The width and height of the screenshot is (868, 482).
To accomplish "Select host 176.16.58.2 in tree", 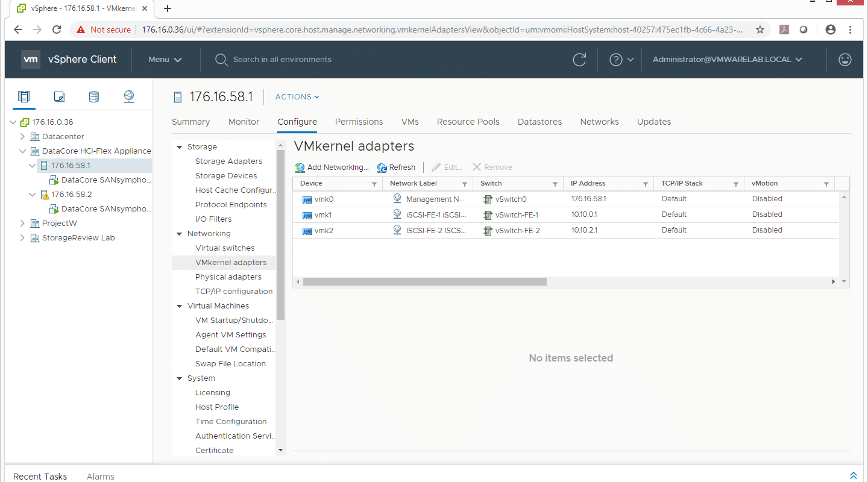I will pos(72,195).
